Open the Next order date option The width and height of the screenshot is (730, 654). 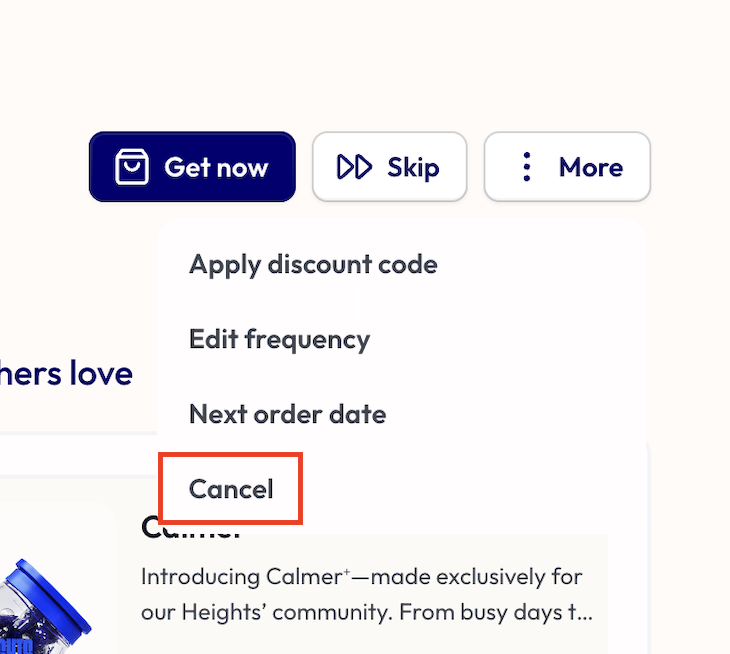pyautogui.click(x=287, y=414)
